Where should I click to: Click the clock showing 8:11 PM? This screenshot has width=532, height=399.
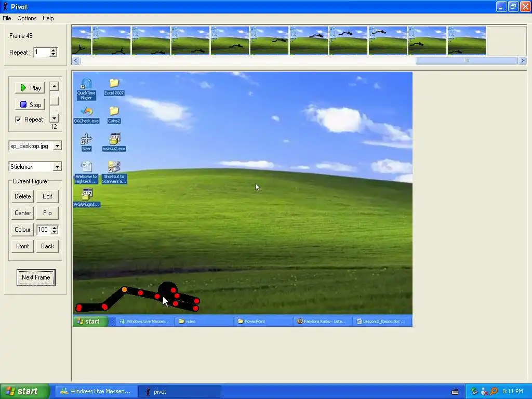(x=513, y=392)
